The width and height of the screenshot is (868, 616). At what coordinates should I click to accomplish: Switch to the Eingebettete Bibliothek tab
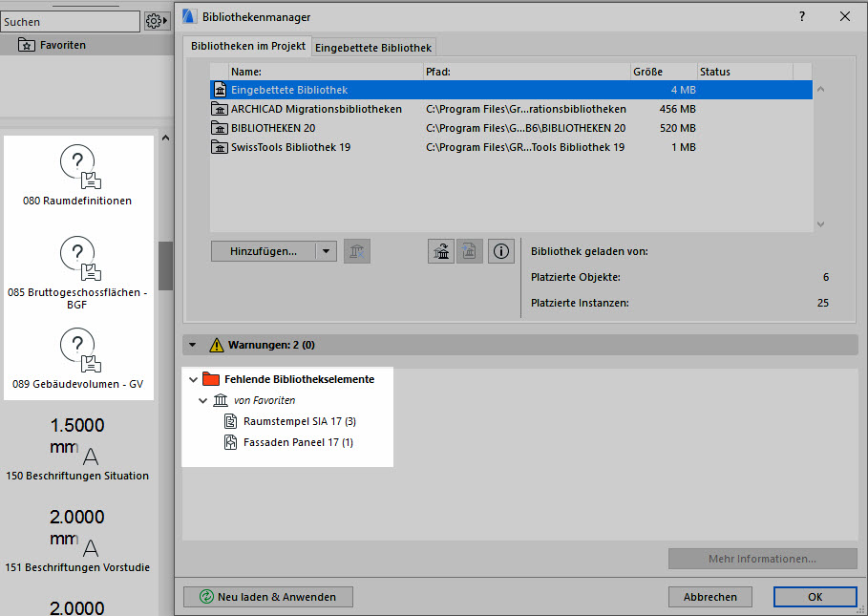[x=373, y=48]
